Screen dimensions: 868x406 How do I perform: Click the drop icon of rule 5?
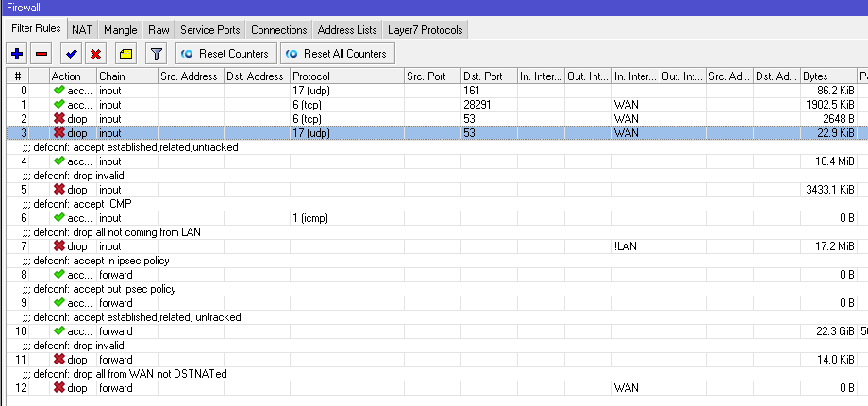(59, 189)
